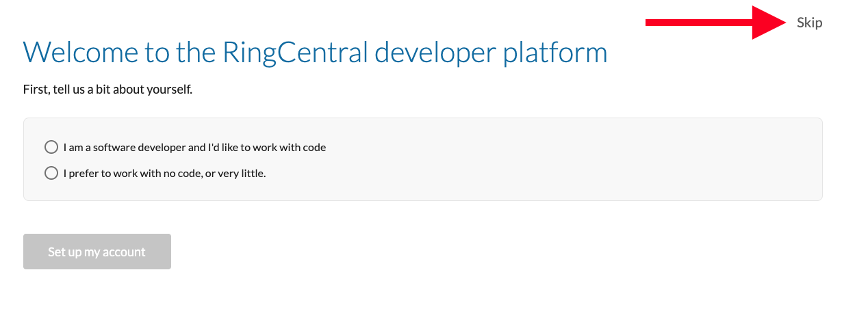Click the word RingCentral in the heading
The height and width of the screenshot is (324, 868).
[294, 52]
